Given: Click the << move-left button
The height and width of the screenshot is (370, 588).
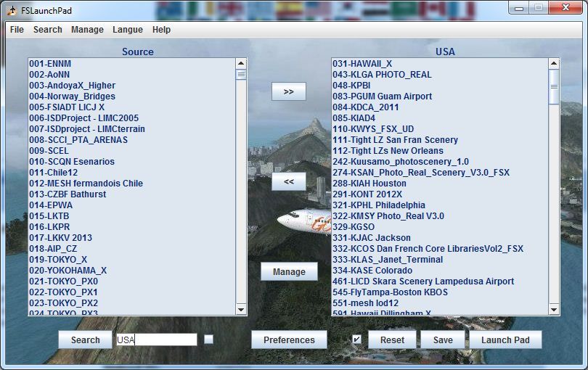Looking at the screenshot, I should click(289, 181).
